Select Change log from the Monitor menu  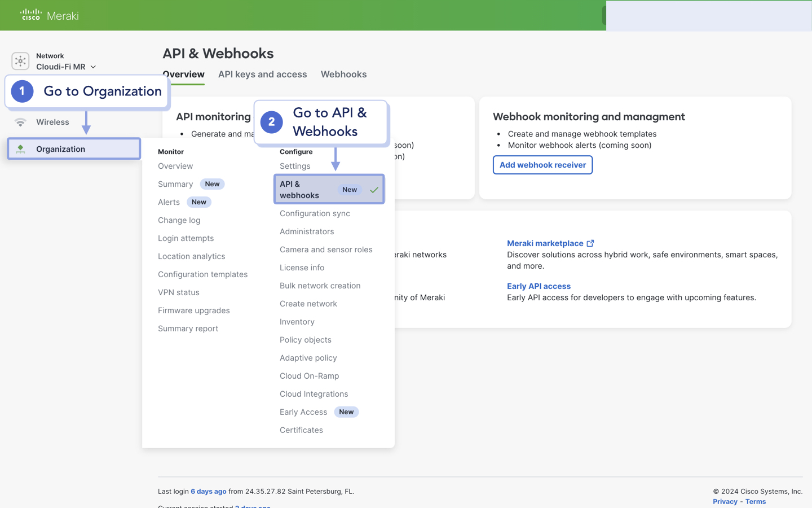[x=179, y=220]
